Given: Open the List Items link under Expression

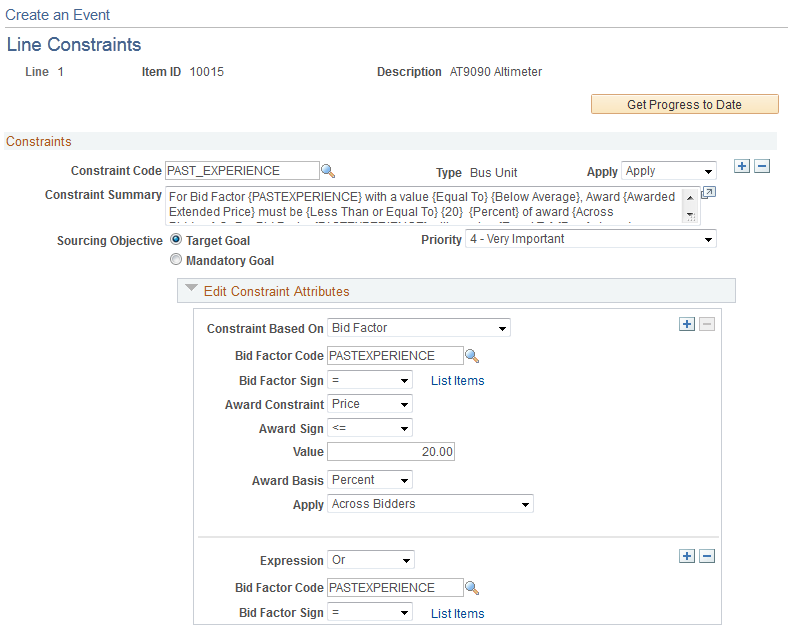Looking at the screenshot, I should [457, 613].
